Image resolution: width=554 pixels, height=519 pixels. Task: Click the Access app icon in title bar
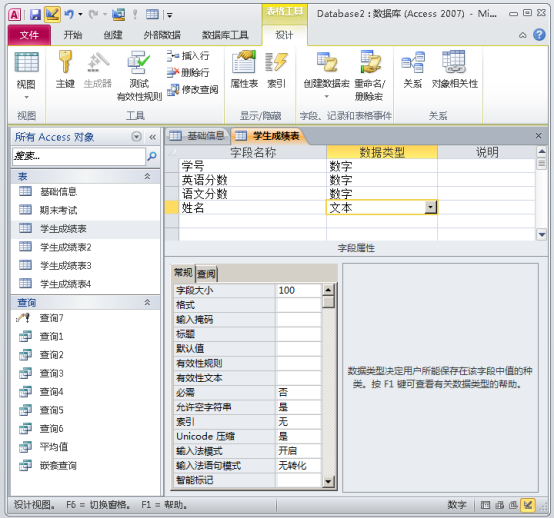(14, 15)
